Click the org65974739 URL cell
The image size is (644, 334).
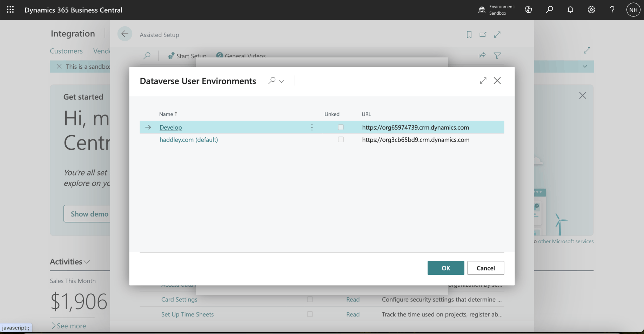coord(415,127)
